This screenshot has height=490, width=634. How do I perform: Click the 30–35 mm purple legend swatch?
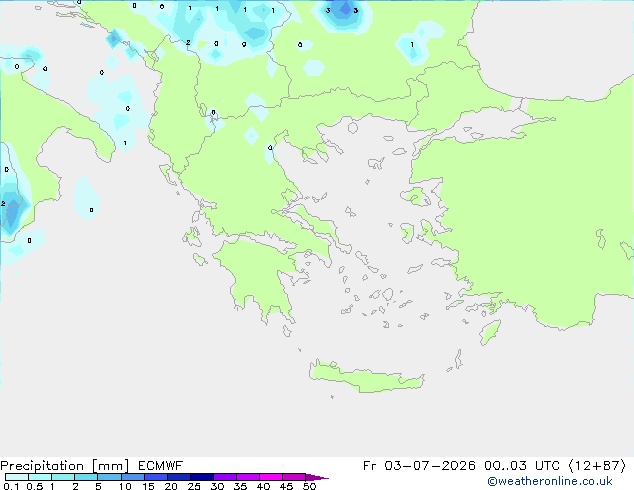tap(225, 477)
